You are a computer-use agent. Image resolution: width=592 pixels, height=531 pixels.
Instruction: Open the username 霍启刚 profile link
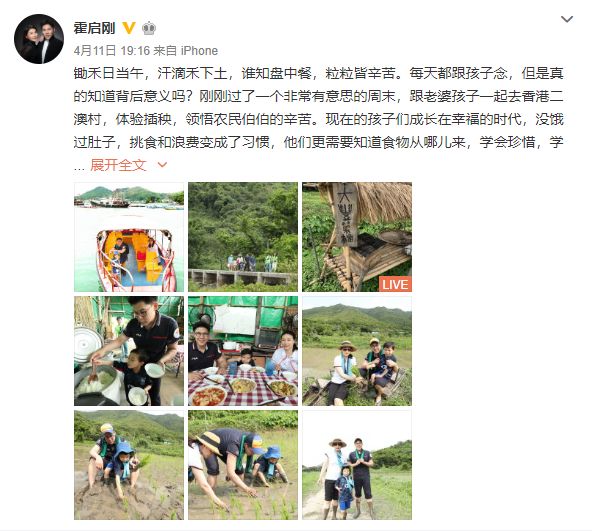point(94,28)
